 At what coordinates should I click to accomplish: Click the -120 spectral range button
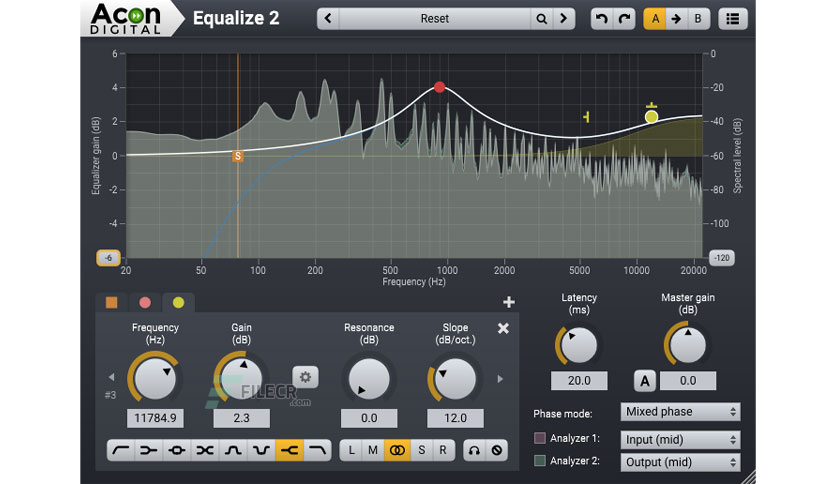721,258
